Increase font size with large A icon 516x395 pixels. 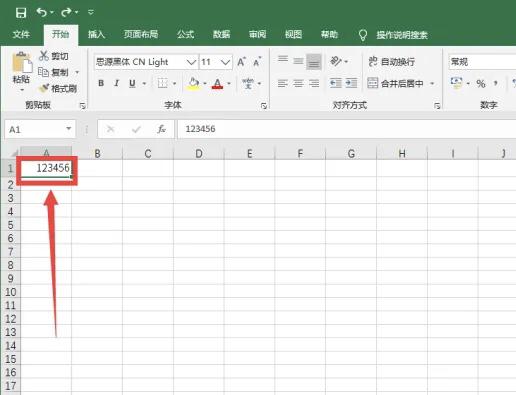[x=241, y=62]
